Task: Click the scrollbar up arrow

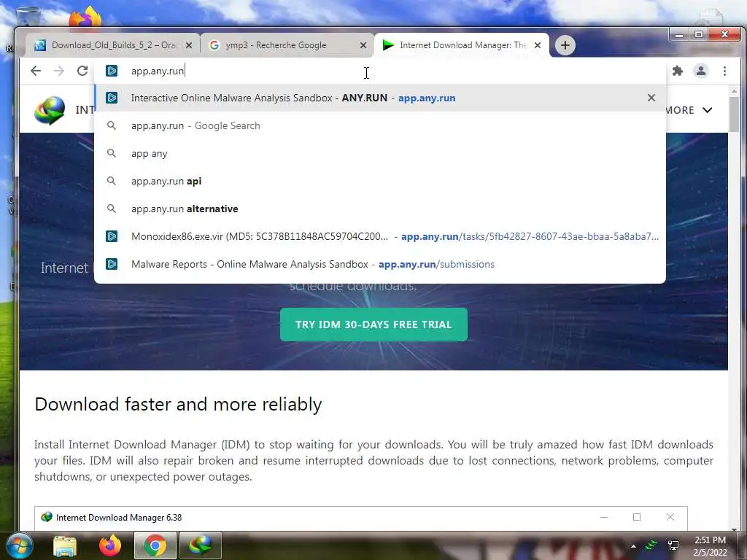Action: coord(734,90)
